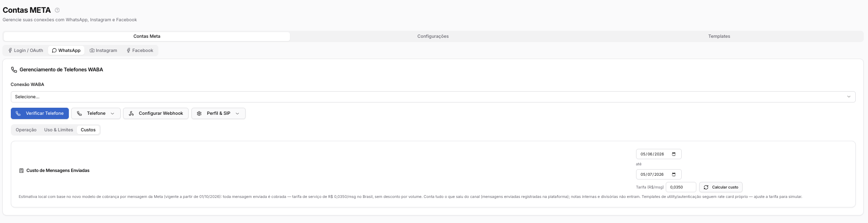Click the help icon beside Contas META
868x223 pixels.
pyautogui.click(x=57, y=10)
